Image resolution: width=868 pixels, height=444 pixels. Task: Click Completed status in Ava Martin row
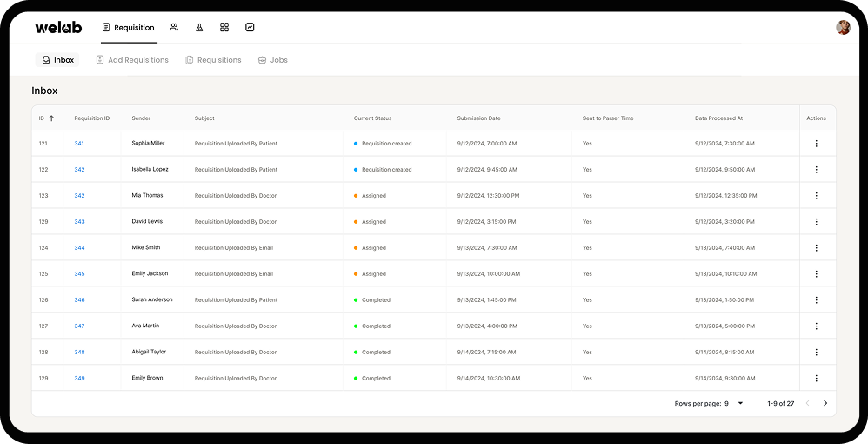(x=372, y=326)
